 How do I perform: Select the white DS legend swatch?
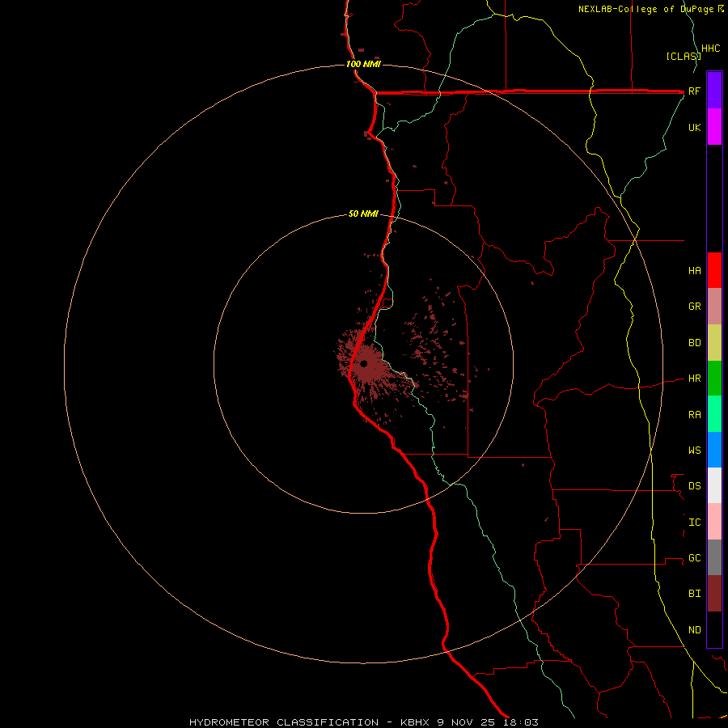point(714,485)
